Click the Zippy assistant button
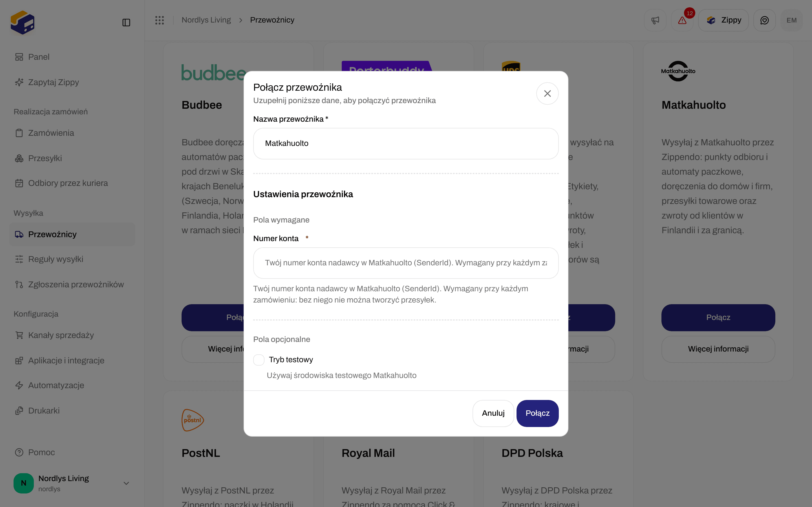 (x=723, y=20)
